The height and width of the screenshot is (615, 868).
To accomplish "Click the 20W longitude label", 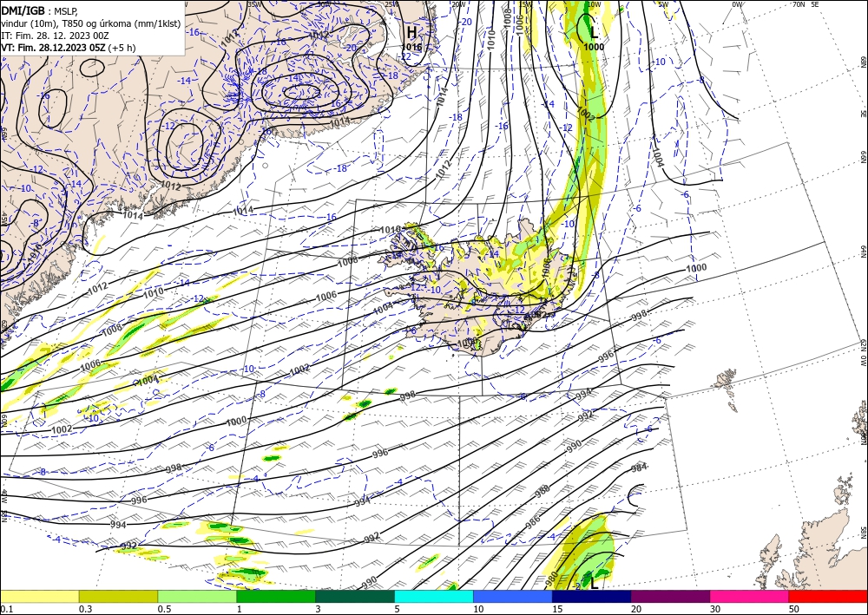I will click(x=458, y=3).
